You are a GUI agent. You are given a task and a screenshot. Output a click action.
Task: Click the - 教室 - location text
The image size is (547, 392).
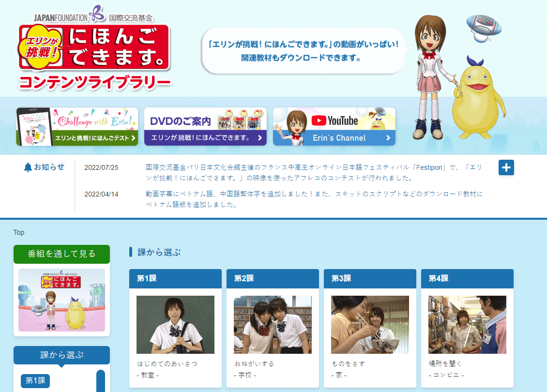(x=148, y=375)
